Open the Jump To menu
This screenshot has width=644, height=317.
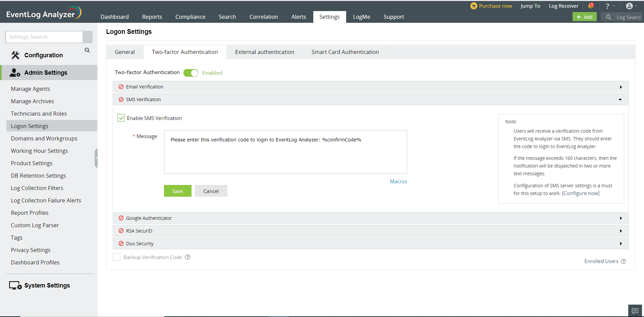[530, 6]
